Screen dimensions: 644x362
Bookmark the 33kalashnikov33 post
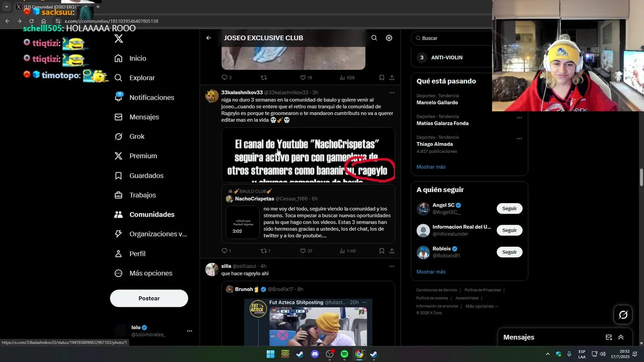(381, 250)
